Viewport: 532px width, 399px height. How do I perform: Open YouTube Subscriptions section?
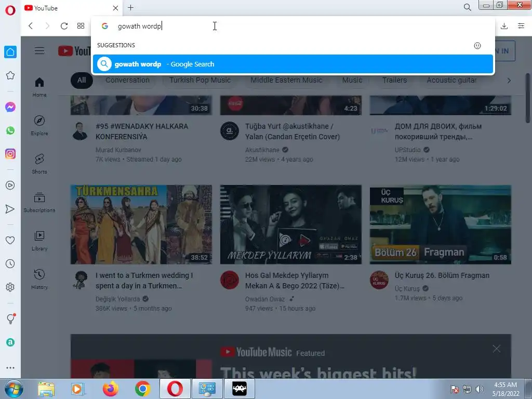point(39,202)
